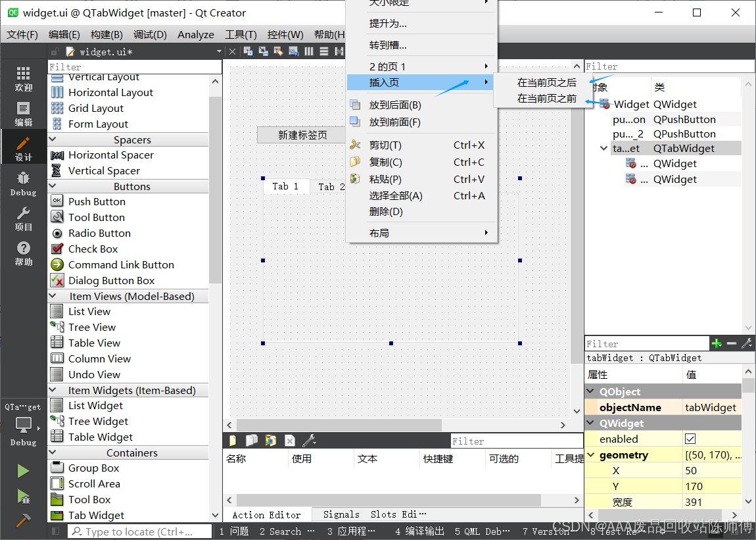Add dynamic property with the green plus icon
This screenshot has height=540, width=756.
tap(717, 343)
